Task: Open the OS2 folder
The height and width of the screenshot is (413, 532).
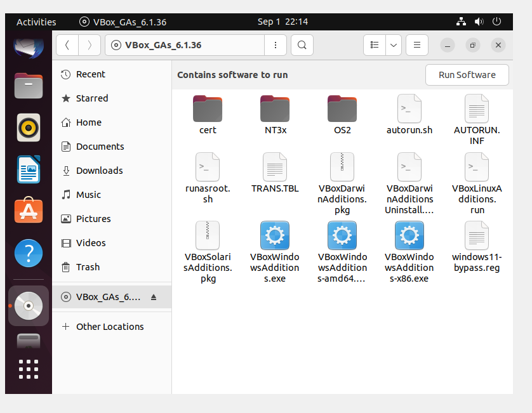Action: coord(342,115)
